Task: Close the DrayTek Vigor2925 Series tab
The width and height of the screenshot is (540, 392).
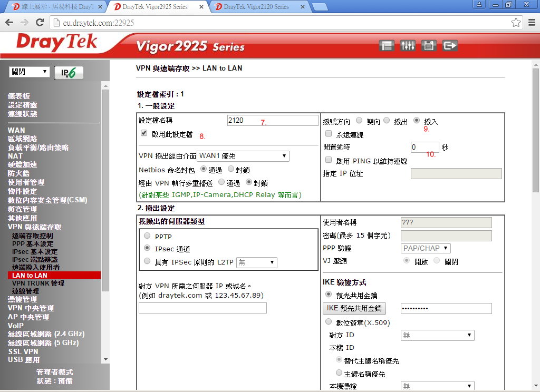Action: click(x=201, y=7)
